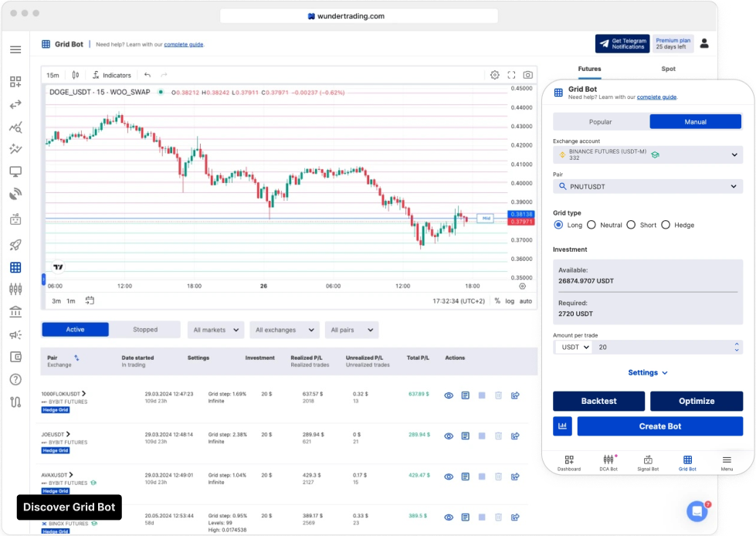This screenshot has height=536, width=756.
Task: Select the 3m range under the chart
Action: click(56, 300)
